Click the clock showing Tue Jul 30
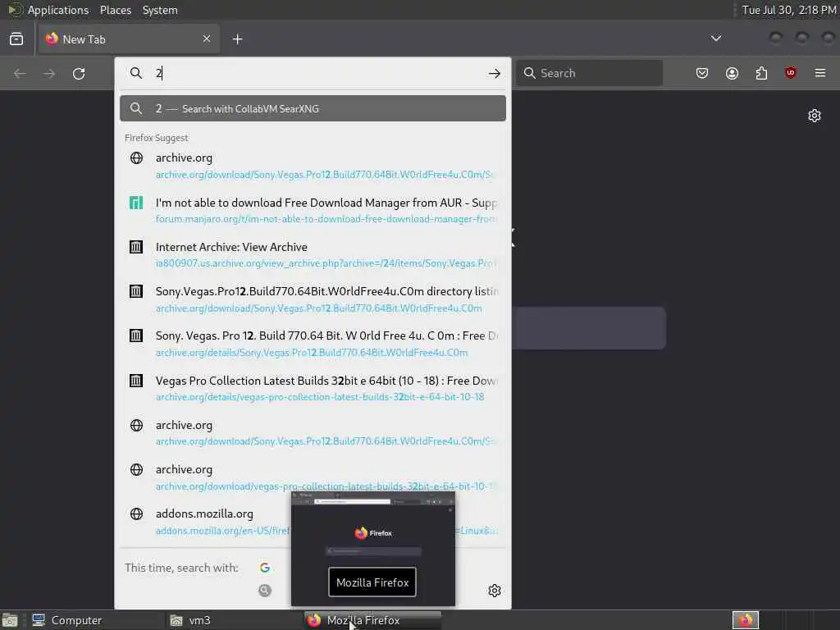 tap(789, 10)
